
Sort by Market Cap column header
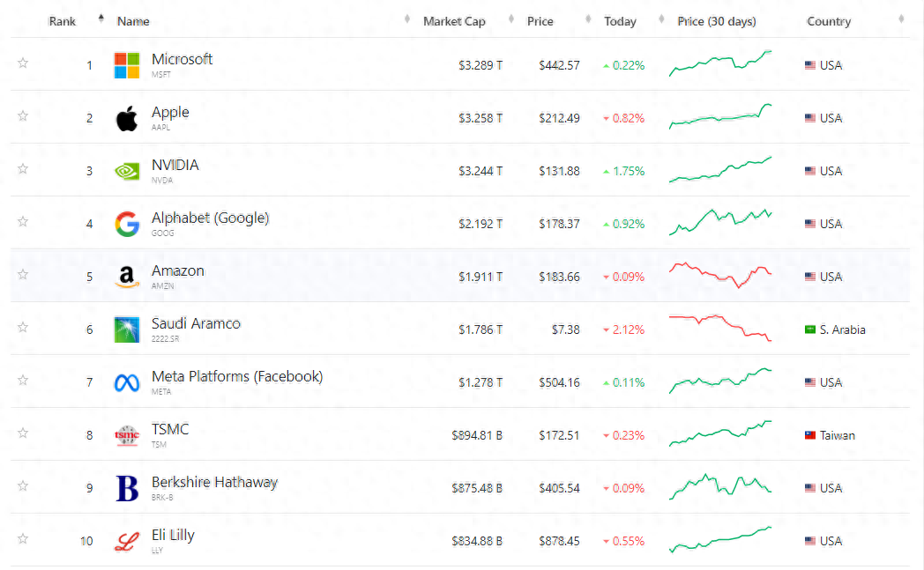click(x=454, y=21)
